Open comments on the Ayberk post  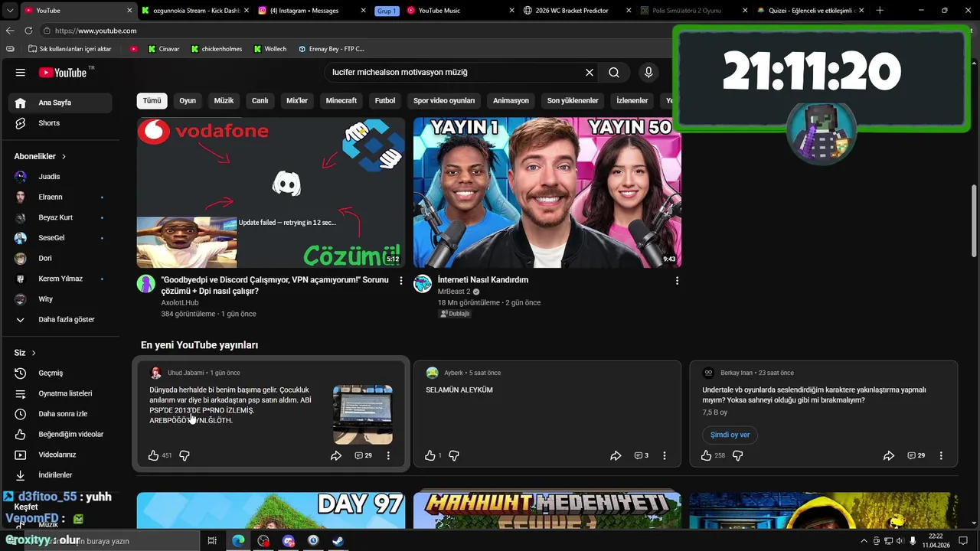(642, 455)
